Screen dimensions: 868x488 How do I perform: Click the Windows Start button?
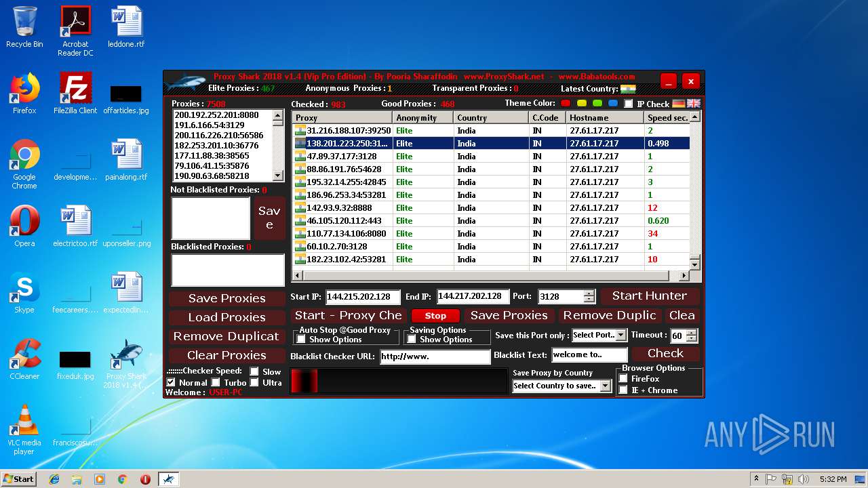(x=18, y=479)
